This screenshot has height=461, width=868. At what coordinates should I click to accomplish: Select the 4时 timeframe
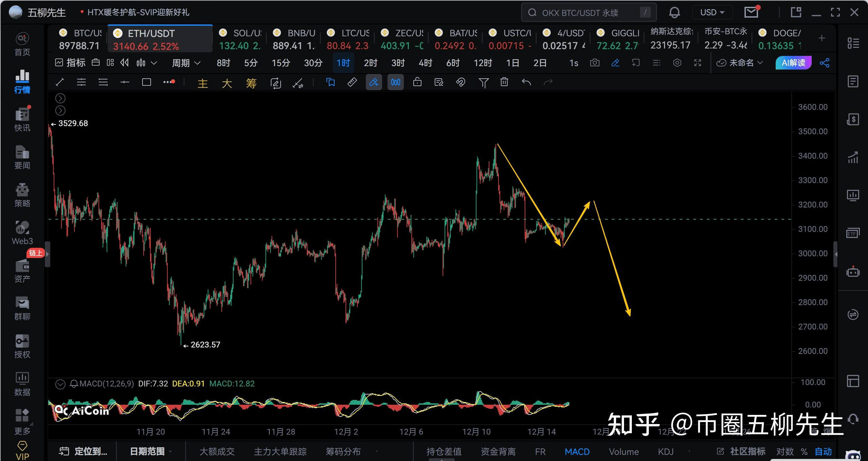tap(425, 63)
